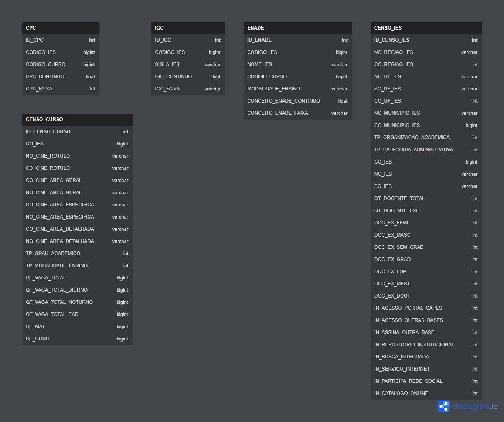The height and width of the screenshot is (422, 504).
Task: Select CODIGO_IES in the IGC table
Action: [x=188, y=52]
